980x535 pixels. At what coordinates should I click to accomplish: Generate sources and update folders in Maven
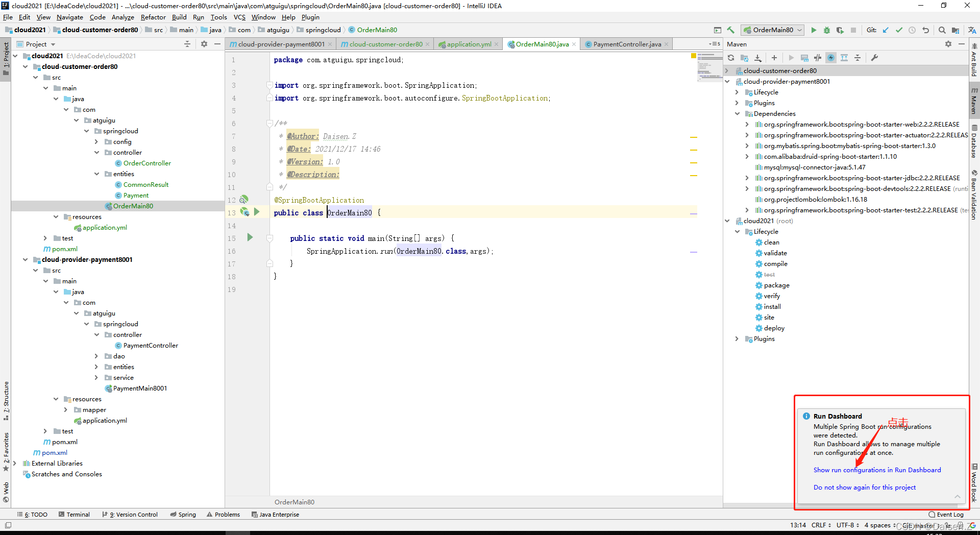(744, 58)
